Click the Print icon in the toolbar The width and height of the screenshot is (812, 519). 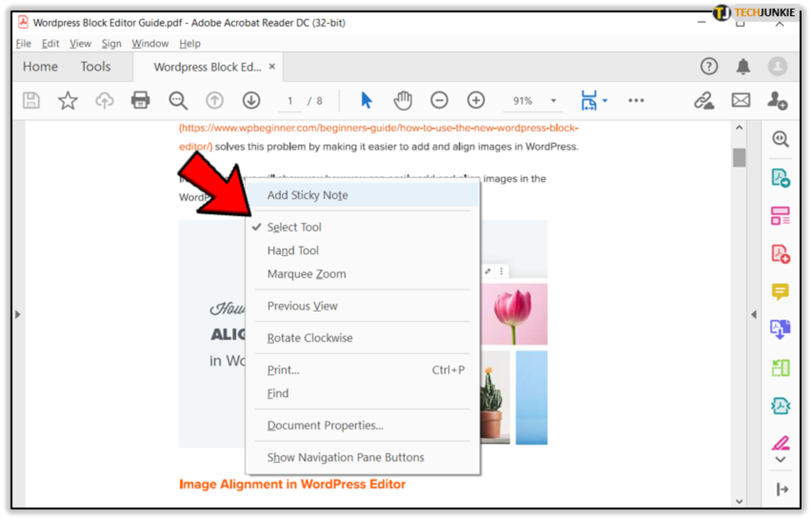pos(140,100)
